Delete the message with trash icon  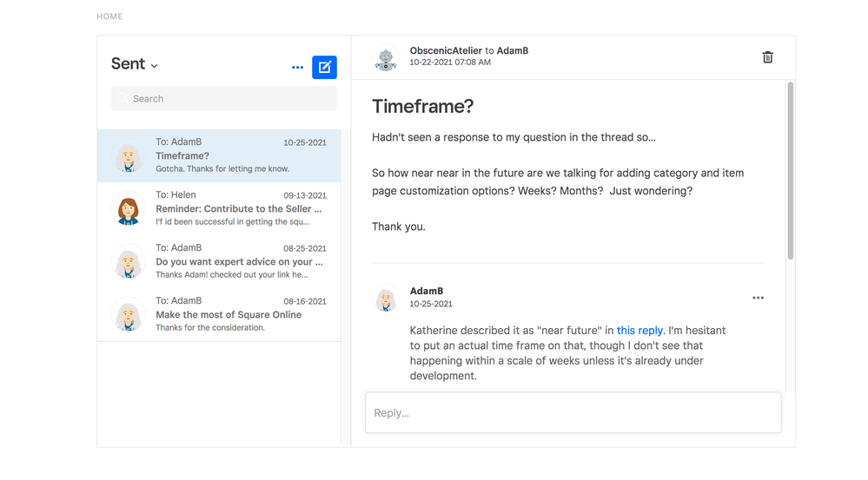tap(767, 57)
